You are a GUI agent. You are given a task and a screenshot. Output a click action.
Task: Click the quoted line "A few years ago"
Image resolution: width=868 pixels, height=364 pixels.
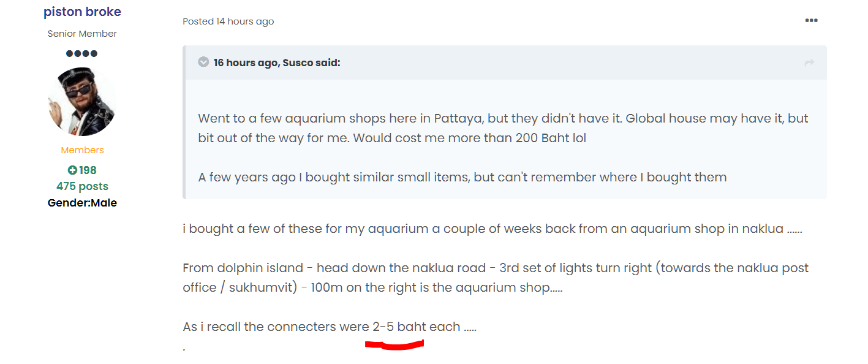click(x=462, y=178)
